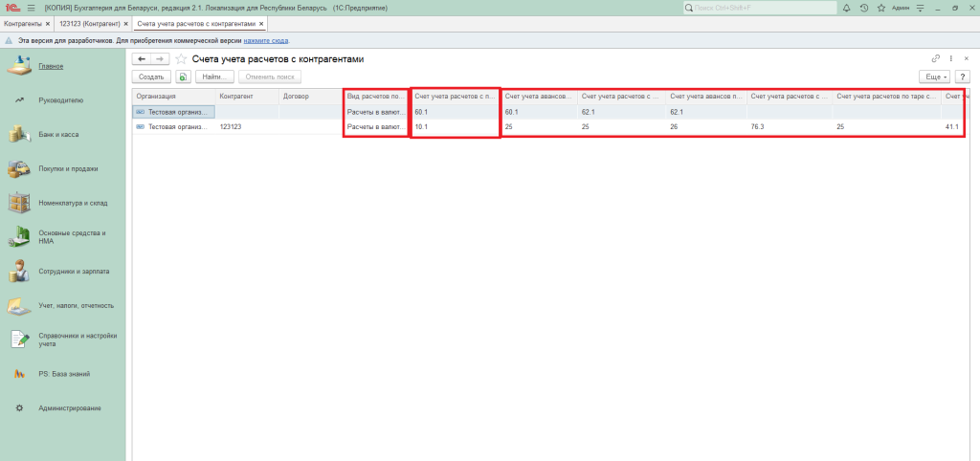Open the Банк и касса section
The height and width of the screenshot is (461, 980).
(58, 134)
